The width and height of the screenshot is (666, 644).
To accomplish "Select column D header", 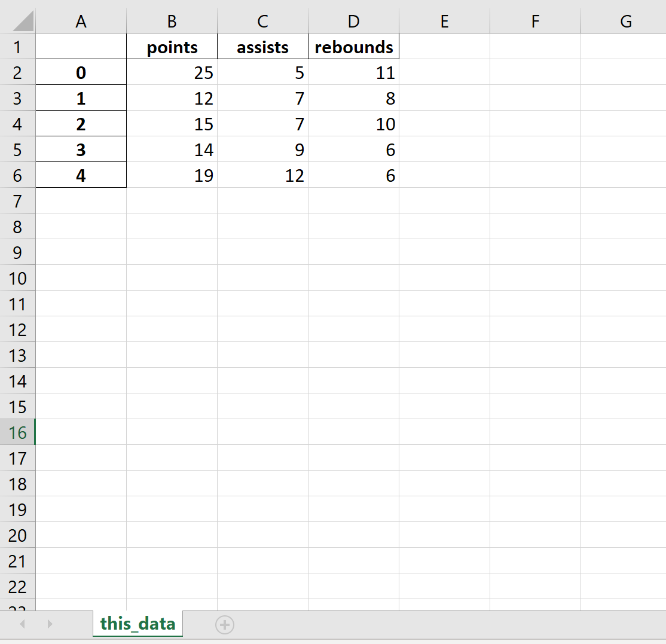I will (x=353, y=20).
